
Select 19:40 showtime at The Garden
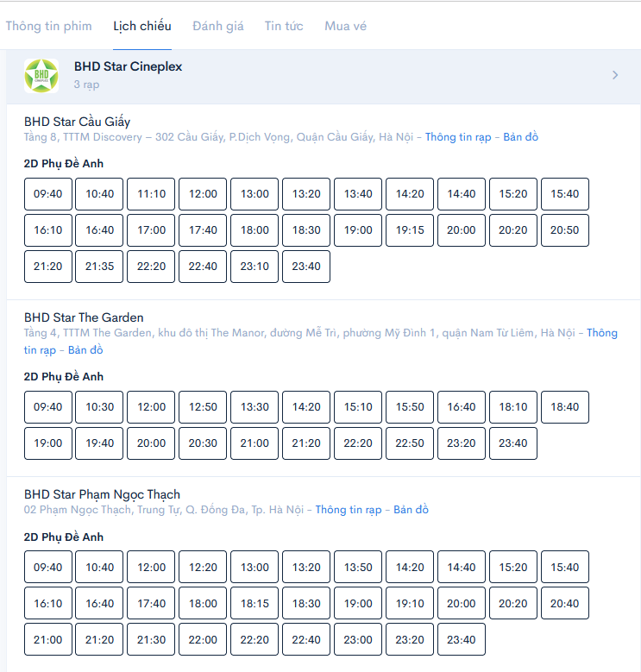pos(99,443)
